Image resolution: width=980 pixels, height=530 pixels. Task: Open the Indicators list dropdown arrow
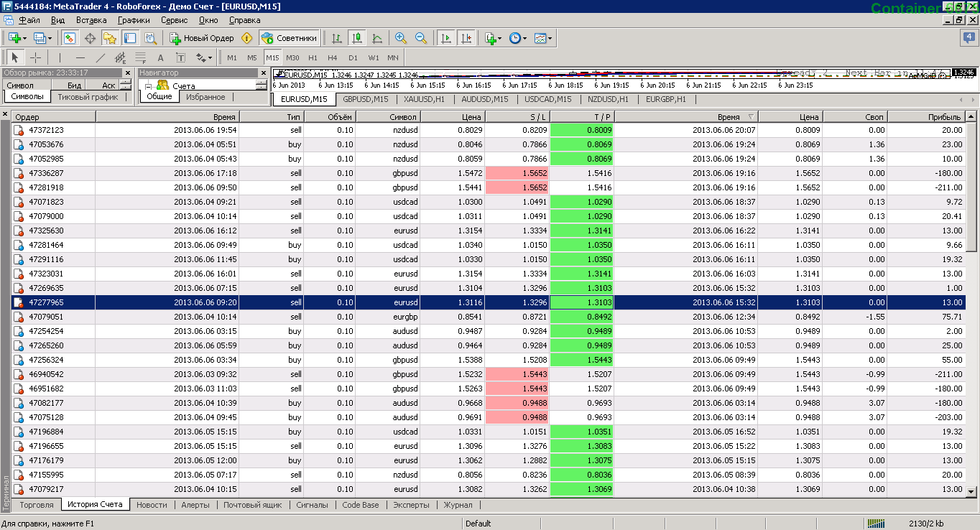point(499,39)
